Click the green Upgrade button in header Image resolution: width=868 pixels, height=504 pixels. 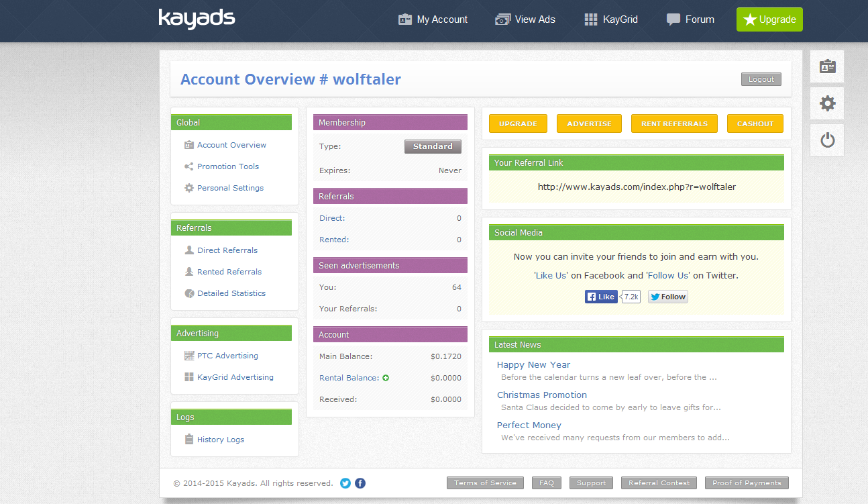point(769,19)
